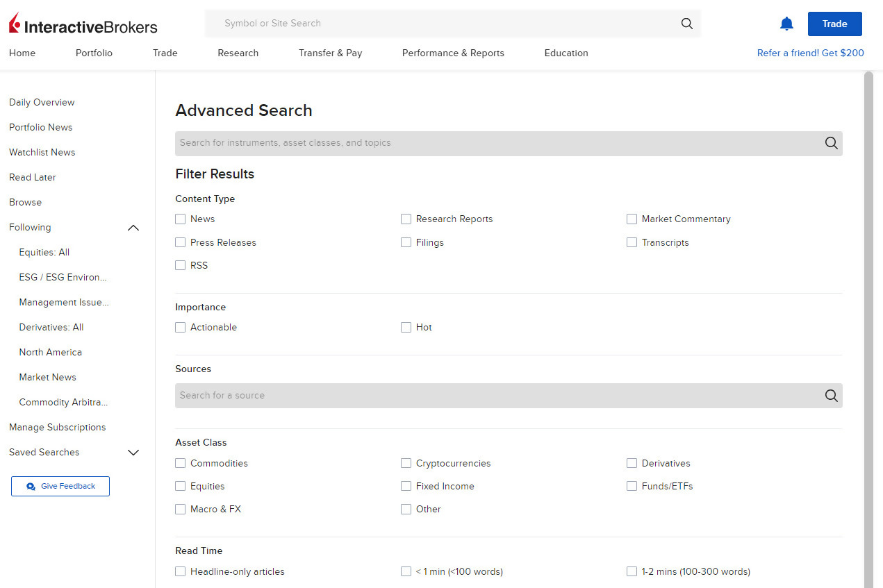
Task: Click the magnifier beside the source search
Action: click(x=831, y=395)
